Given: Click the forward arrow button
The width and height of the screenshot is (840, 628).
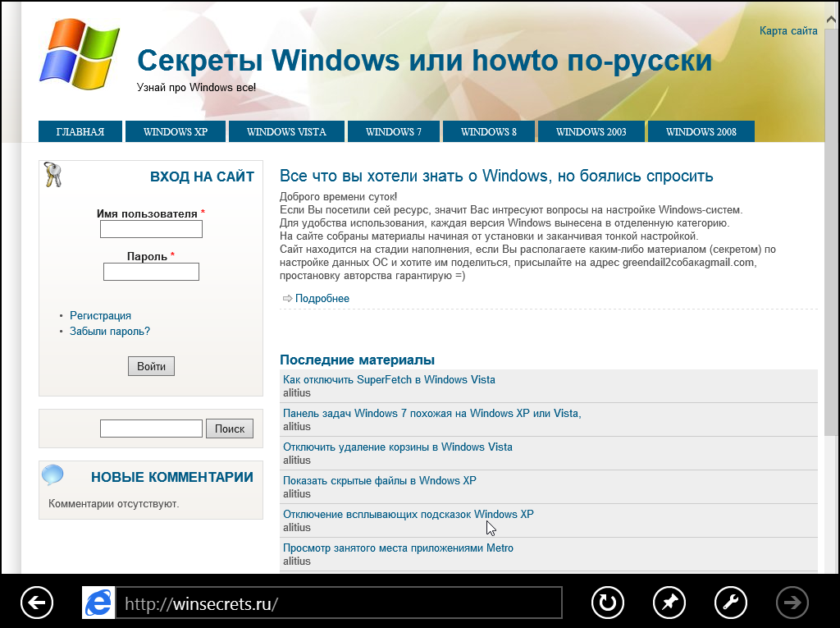Looking at the screenshot, I should click(792, 603).
